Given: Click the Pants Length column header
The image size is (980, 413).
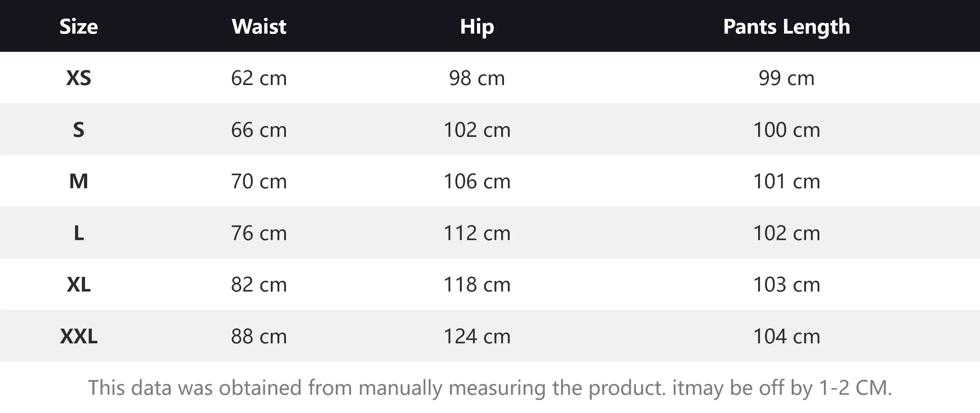Looking at the screenshot, I should pos(786,27).
